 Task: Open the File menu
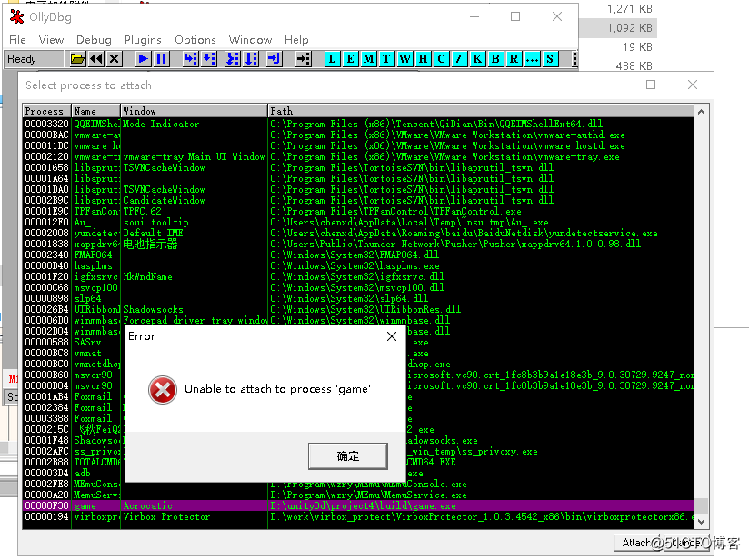coord(17,40)
